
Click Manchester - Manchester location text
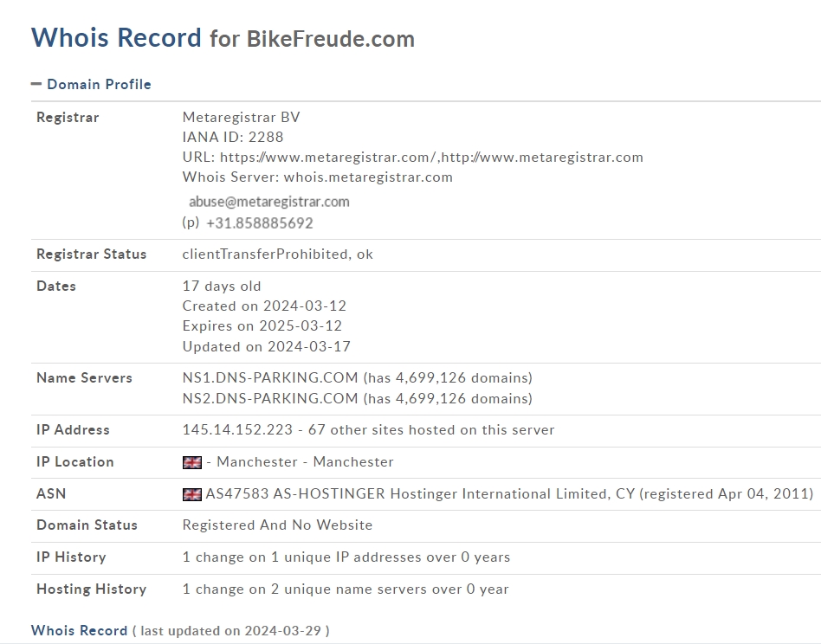[x=305, y=462]
